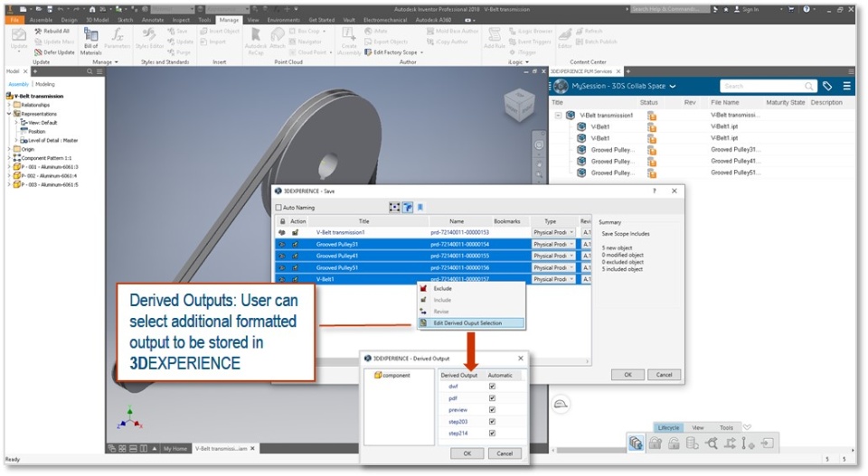Screen dimensions: 868x476
Task: Switch to the Tools tab in PLM toolbar
Action: (726, 427)
